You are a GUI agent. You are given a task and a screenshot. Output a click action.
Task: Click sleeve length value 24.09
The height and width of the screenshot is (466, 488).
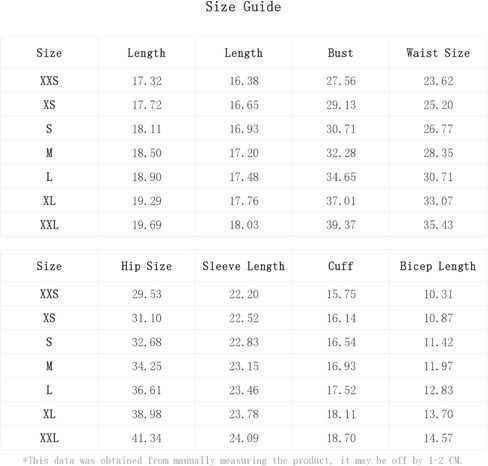[x=244, y=438]
